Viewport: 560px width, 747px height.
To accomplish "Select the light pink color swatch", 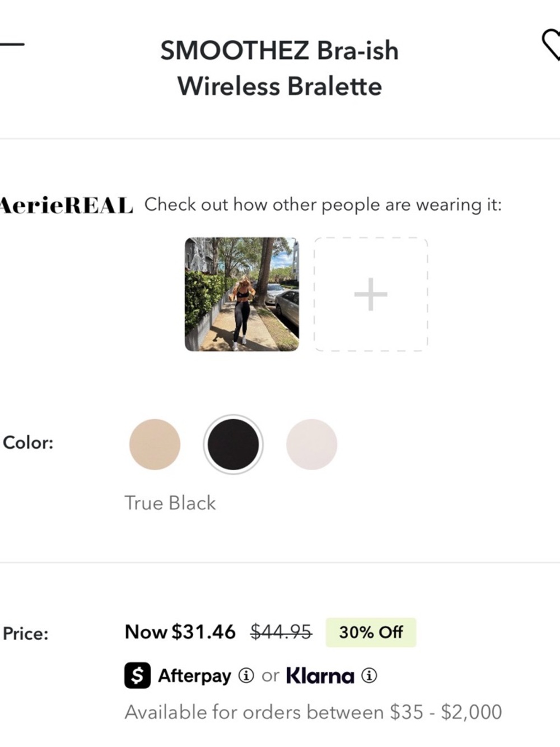I will (312, 444).
